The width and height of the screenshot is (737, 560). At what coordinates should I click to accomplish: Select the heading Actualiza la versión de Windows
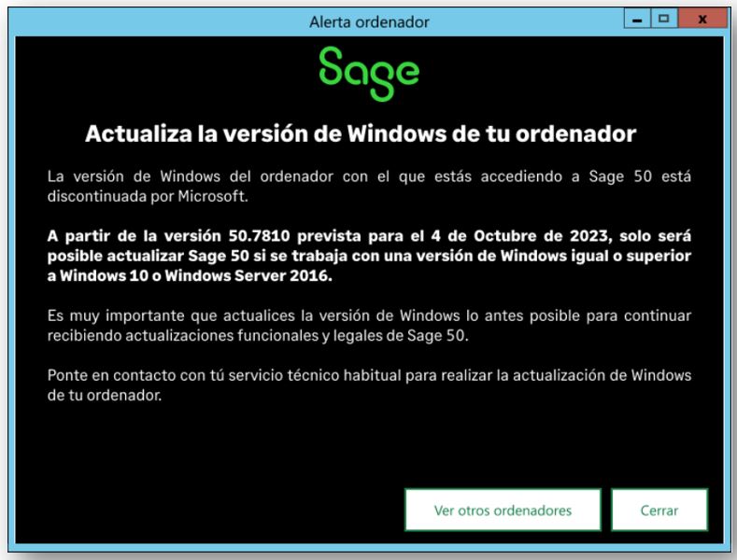361,133
